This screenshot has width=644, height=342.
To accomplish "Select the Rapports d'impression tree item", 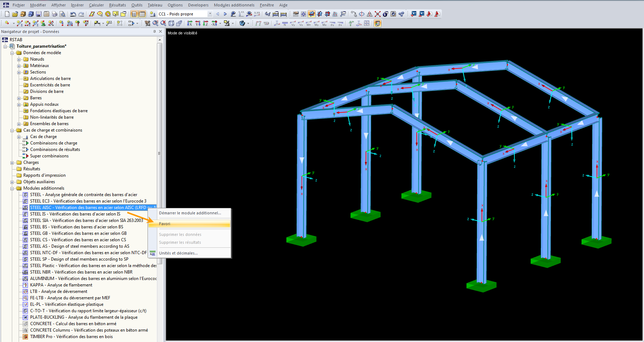I will pos(45,175).
